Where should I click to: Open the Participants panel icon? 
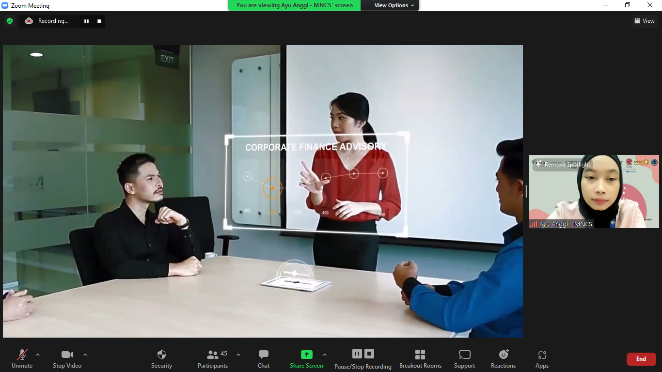[x=213, y=355]
